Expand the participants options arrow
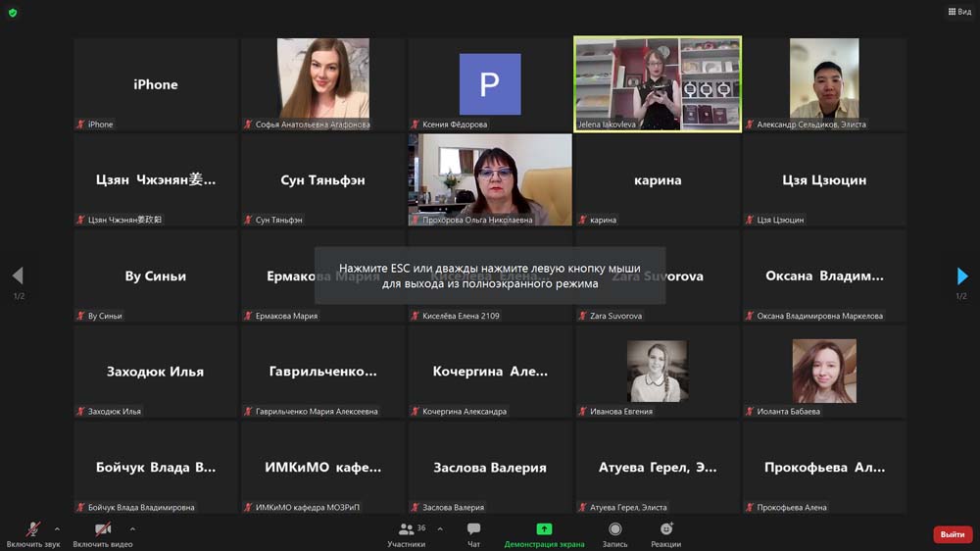 tap(440, 528)
